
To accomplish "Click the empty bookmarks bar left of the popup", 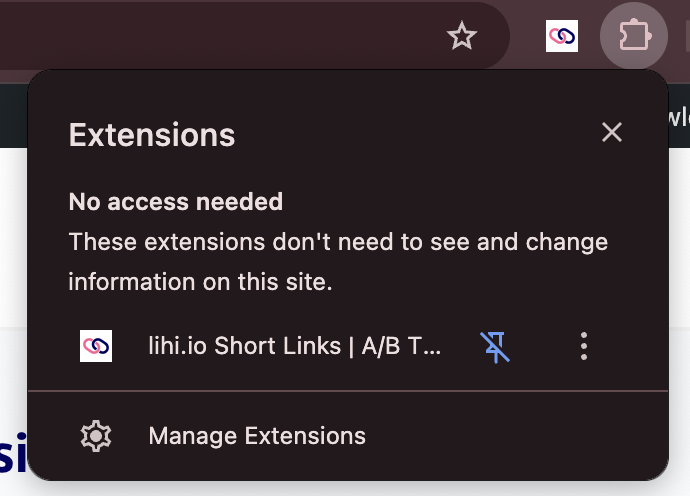I will click(13, 115).
